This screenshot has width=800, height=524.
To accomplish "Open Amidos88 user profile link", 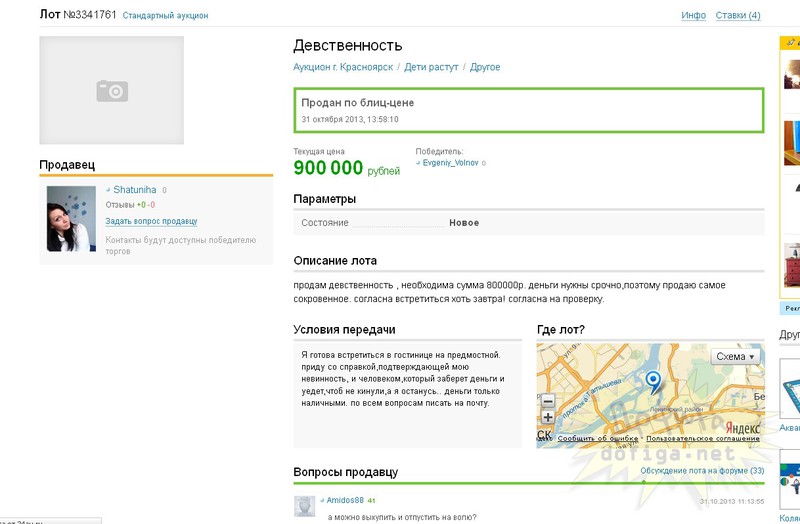I will (x=345, y=500).
